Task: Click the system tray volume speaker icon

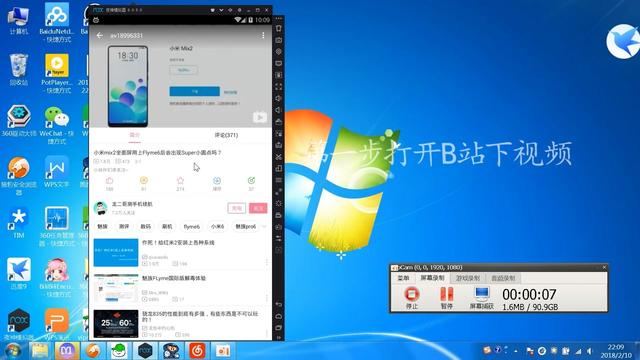Action: (589, 351)
